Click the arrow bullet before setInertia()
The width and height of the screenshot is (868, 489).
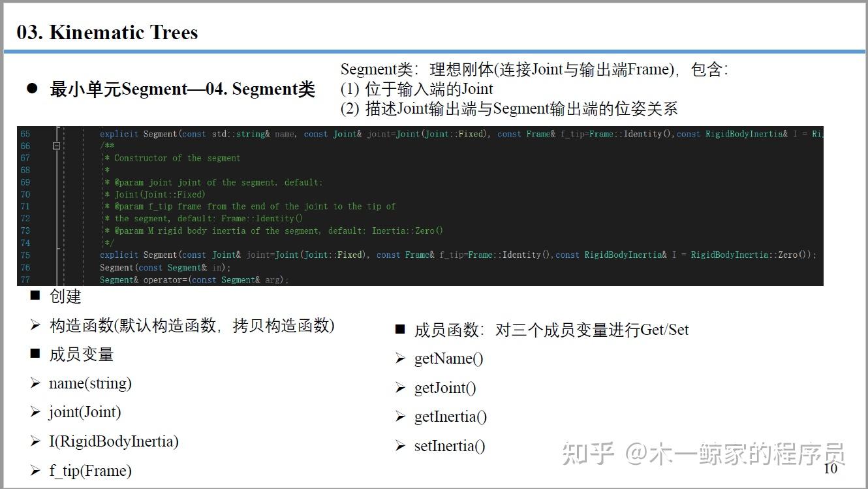[400, 446]
